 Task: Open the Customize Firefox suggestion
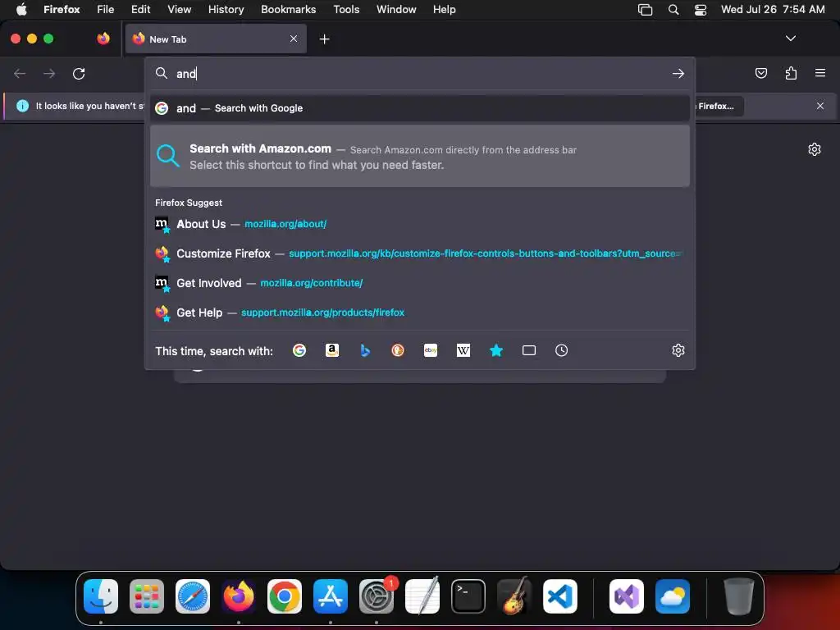click(420, 253)
